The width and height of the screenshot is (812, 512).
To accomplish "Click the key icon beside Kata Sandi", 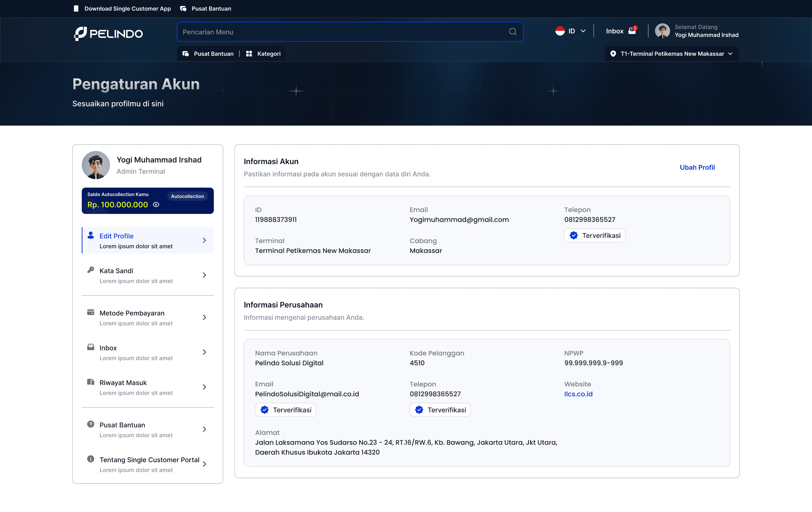I will tap(91, 270).
